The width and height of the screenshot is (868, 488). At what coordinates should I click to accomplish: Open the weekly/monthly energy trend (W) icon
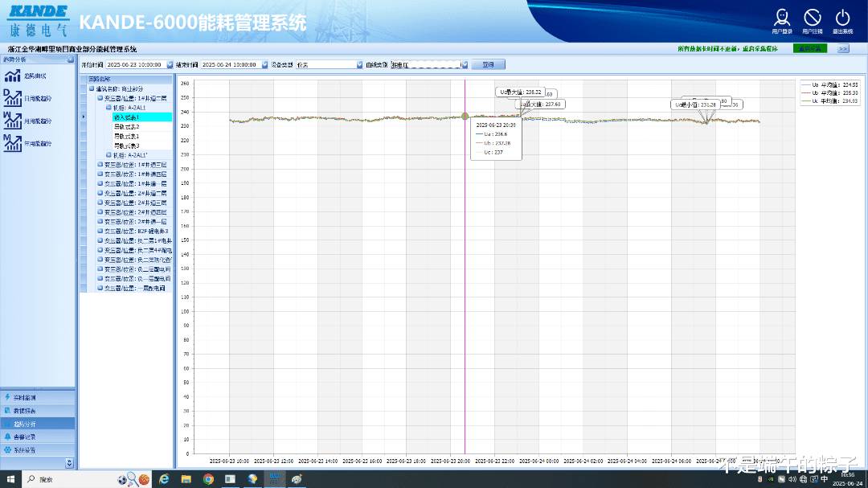pyautogui.click(x=12, y=121)
